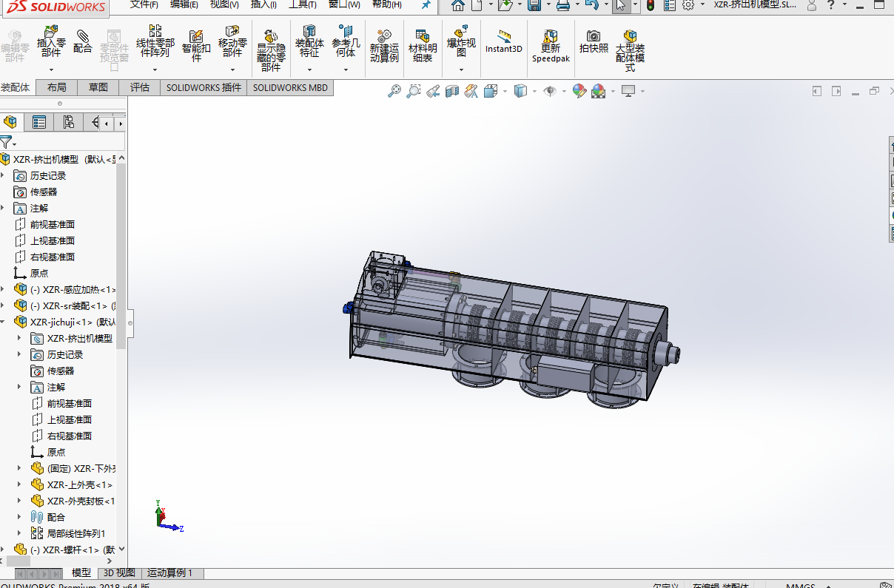894x588 pixels.
Task: Pin the menu bar with pushpin icon
Action: (426, 4)
